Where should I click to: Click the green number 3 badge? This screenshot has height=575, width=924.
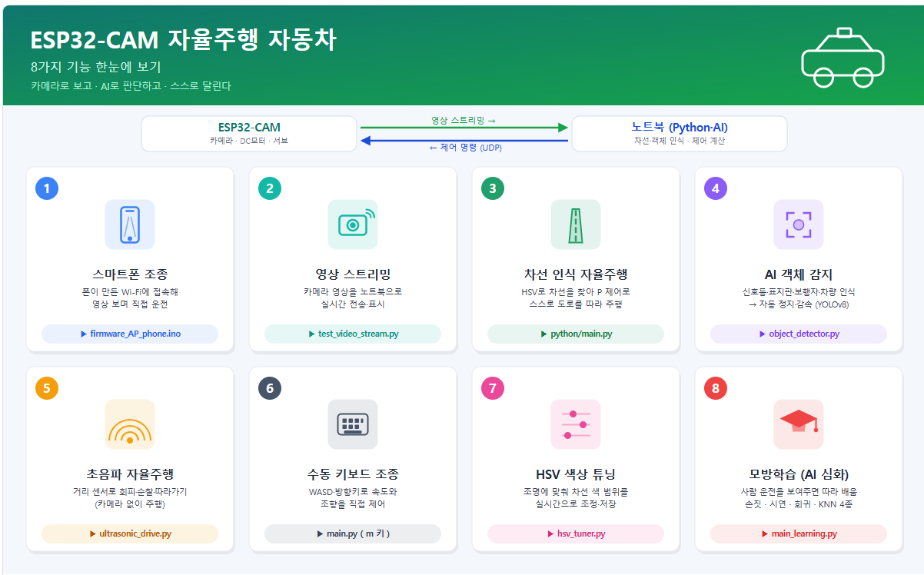pos(493,188)
